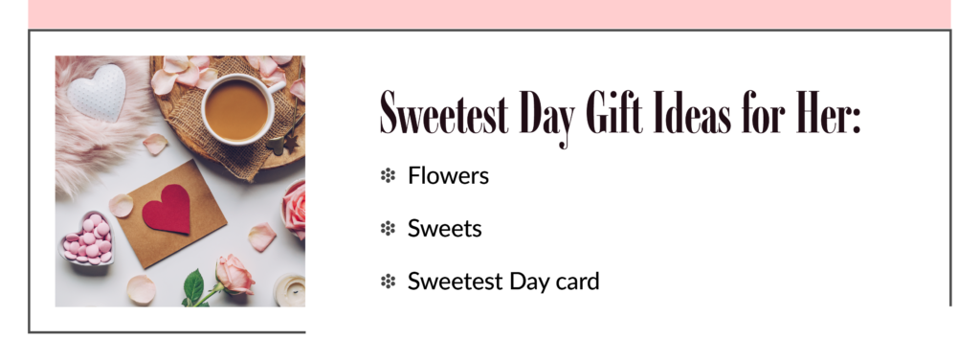Viewport: 980px width, 361px height.
Task: Select the heart-shaped bowl of pink candies
Action: (87, 239)
